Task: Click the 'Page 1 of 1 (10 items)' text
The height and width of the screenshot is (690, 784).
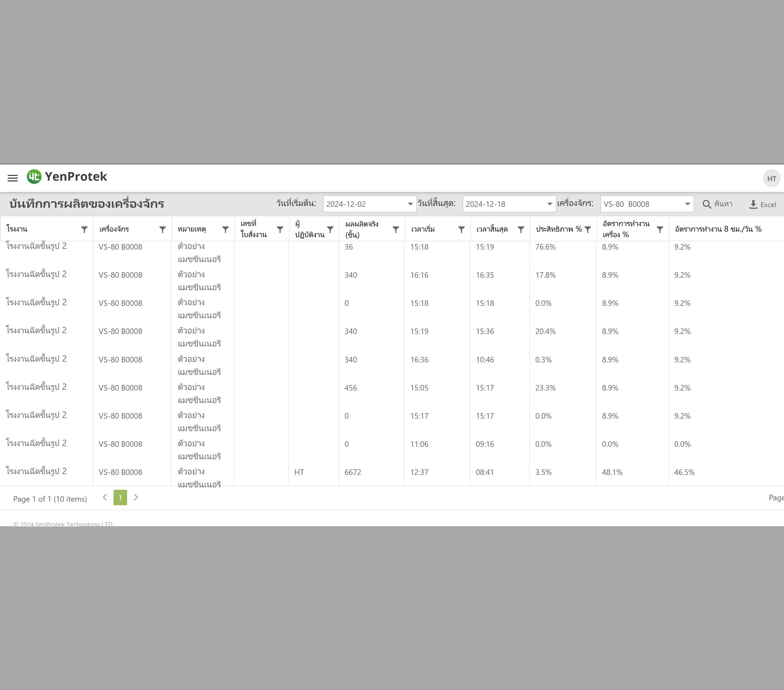Action: pyautogui.click(x=50, y=499)
